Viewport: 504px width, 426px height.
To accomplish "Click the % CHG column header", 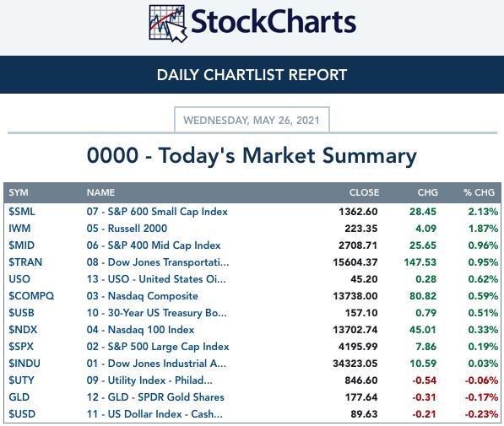I will [479, 192].
